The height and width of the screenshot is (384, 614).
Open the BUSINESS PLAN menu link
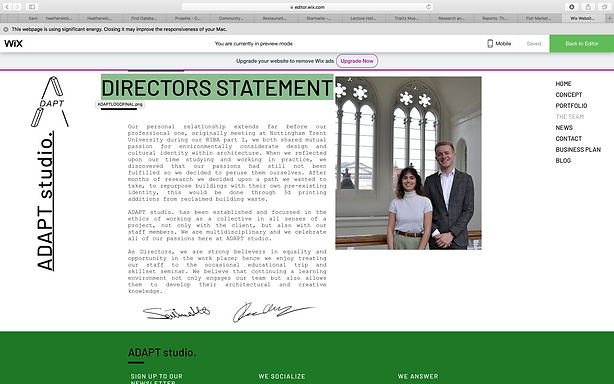click(578, 150)
